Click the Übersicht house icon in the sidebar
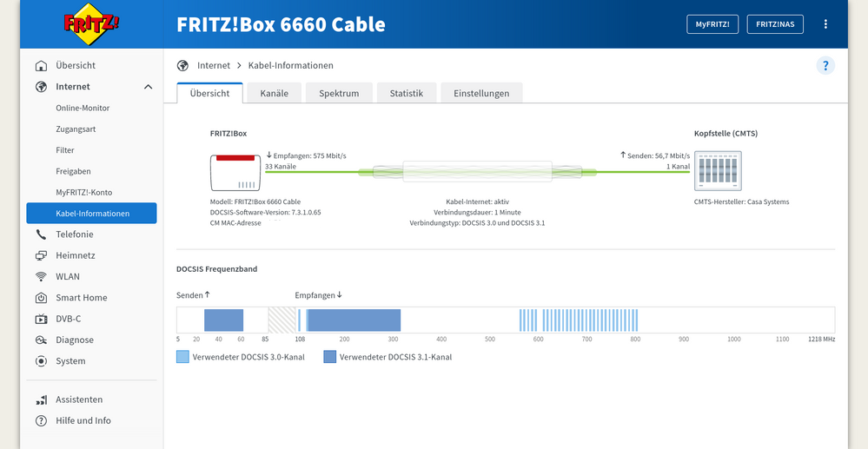The height and width of the screenshot is (449, 868). click(41, 66)
